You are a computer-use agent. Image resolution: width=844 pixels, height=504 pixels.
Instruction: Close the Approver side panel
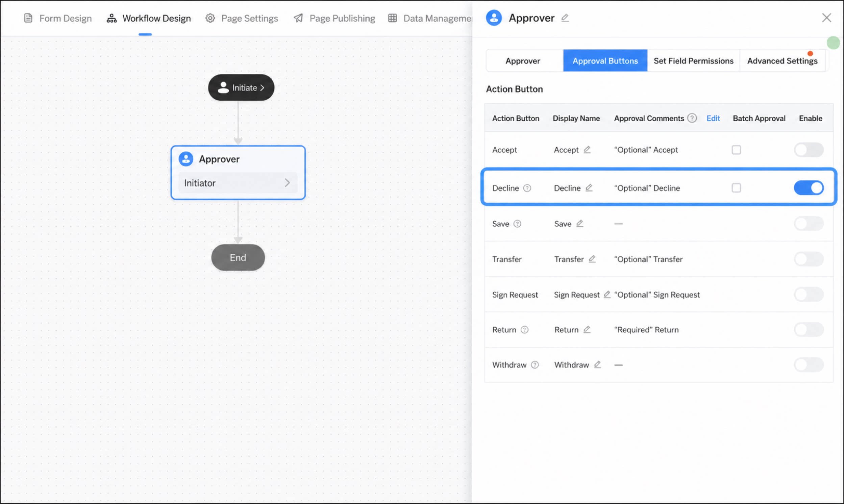(826, 18)
